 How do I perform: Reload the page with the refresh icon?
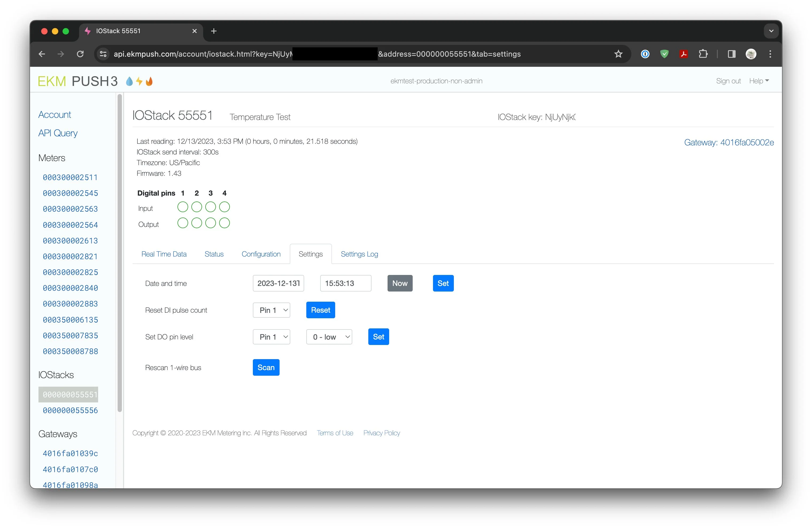pyautogui.click(x=80, y=54)
